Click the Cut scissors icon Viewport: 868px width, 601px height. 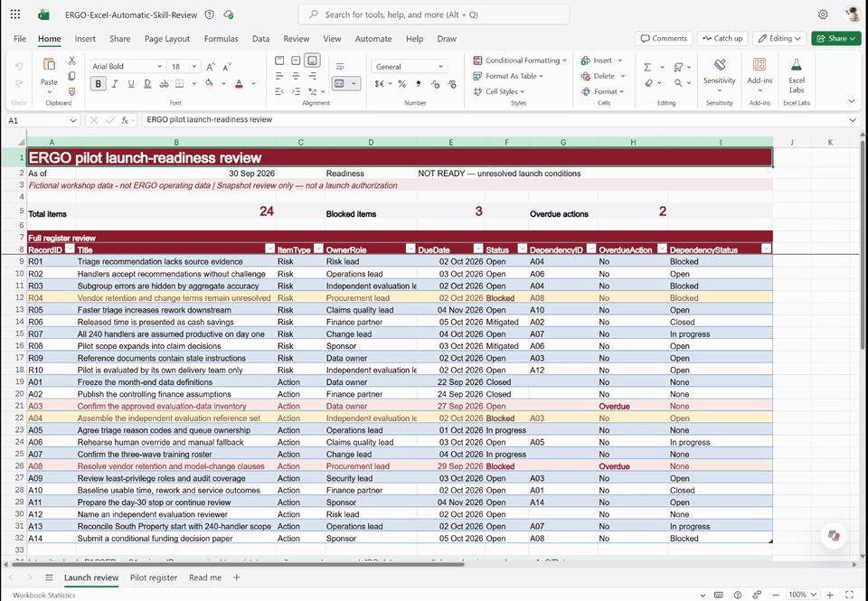tap(71, 61)
